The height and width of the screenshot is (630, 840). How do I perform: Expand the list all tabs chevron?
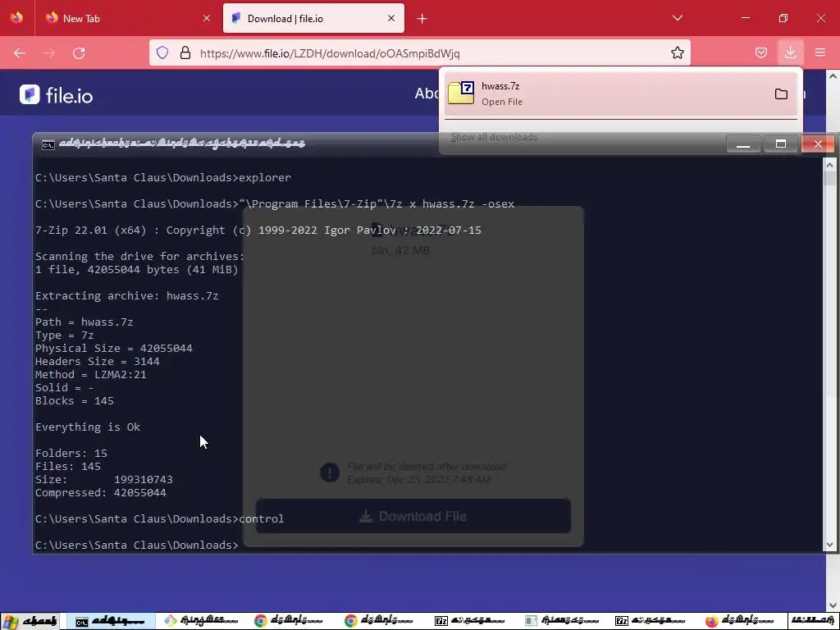[677, 18]
